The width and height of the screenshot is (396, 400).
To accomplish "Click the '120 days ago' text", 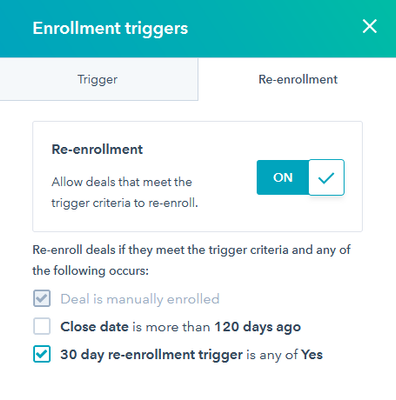I will tap(257, 327).
